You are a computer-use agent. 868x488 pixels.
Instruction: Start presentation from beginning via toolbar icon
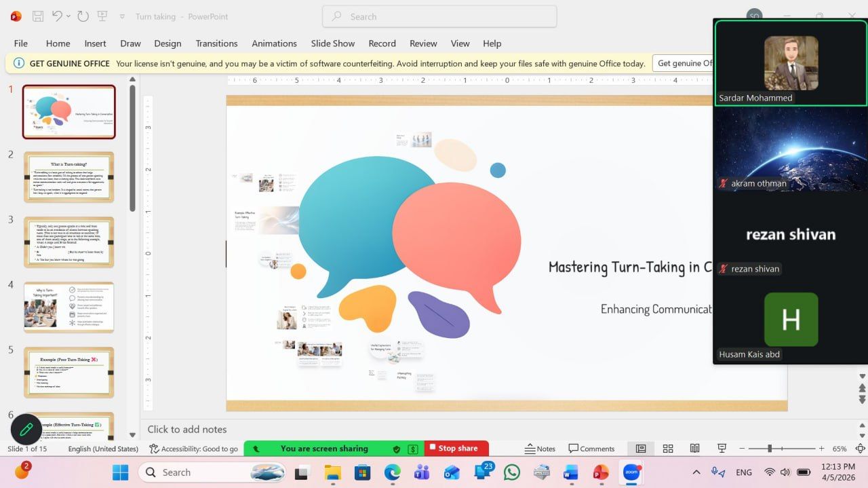click(x=102, y=16)
